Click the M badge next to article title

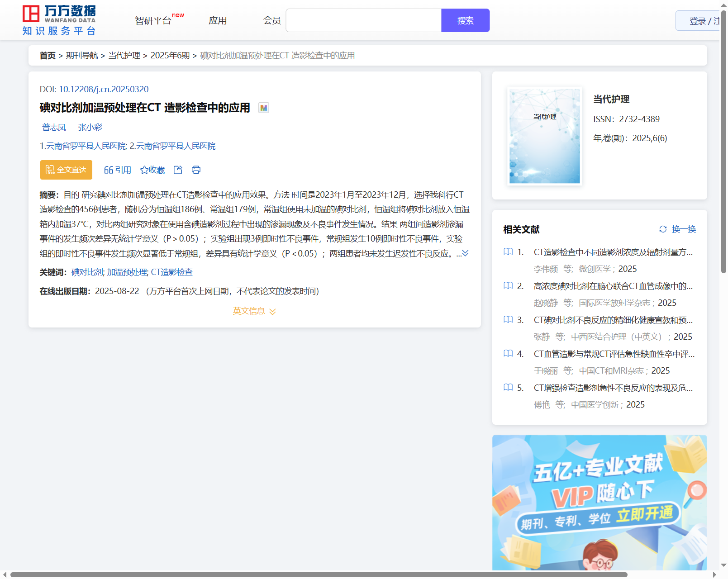(x=264, y=108)
